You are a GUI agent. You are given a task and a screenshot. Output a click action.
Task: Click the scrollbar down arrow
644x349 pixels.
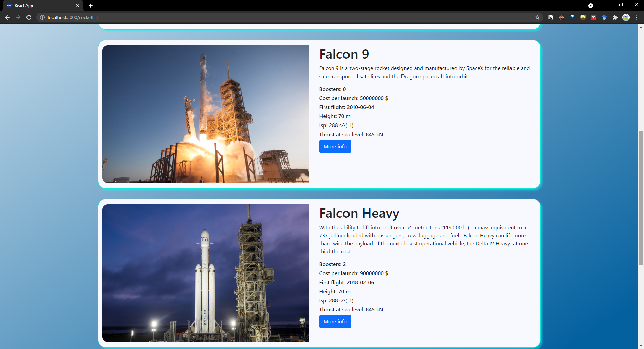[641, 346]
